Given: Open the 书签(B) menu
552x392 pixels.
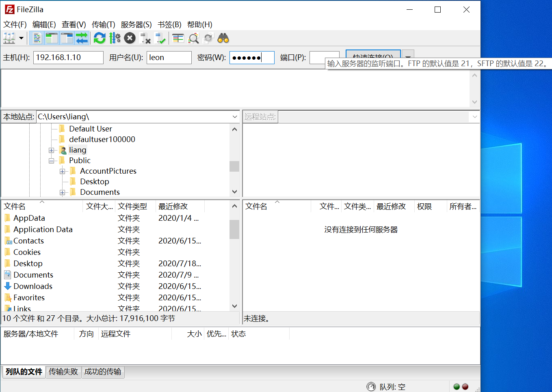Looking at the screenshot, I should [169, 24].
